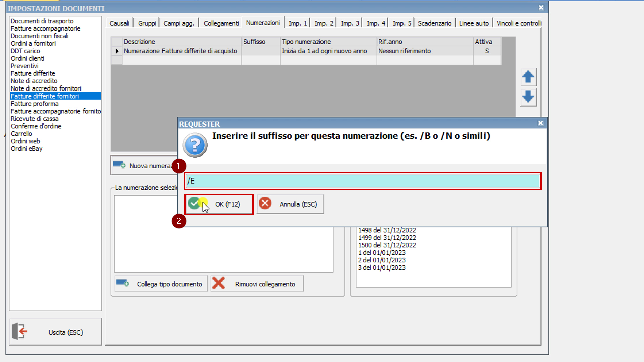Choose Documenti di trasporto list entry
644x362 pixels.
point(42,21)
